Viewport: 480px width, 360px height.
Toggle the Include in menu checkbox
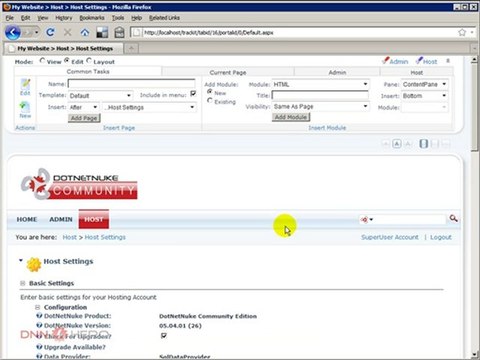pos(193,94)
